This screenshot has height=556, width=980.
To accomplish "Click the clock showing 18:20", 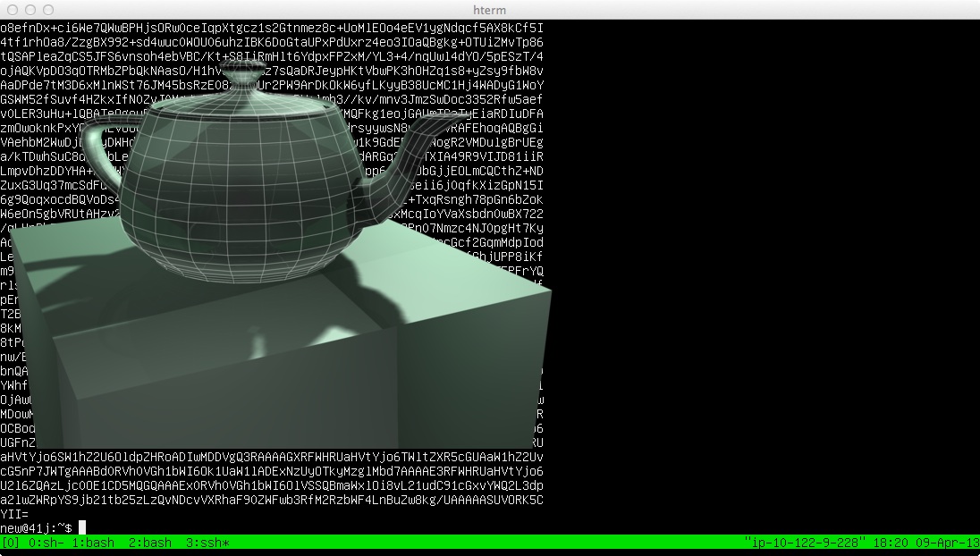I will 891,543.
